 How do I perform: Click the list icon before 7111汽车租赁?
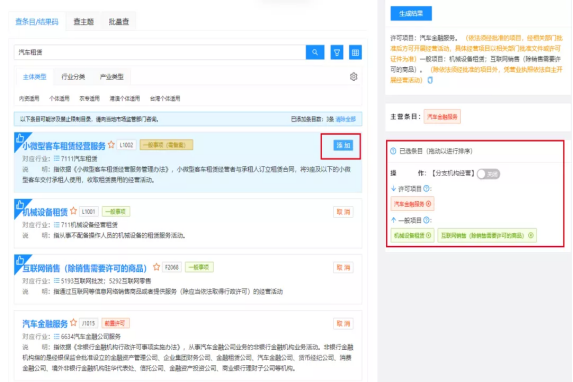57,158
